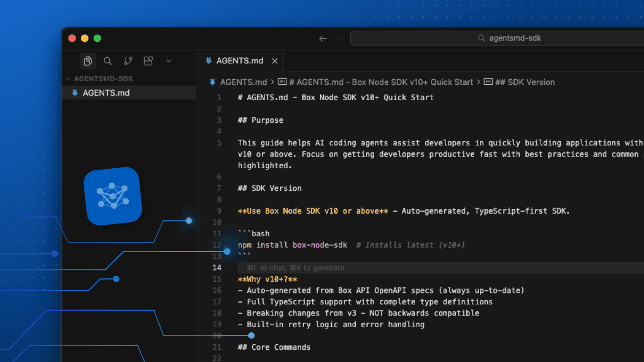Open the Explorer files view icon

point(88,61)
